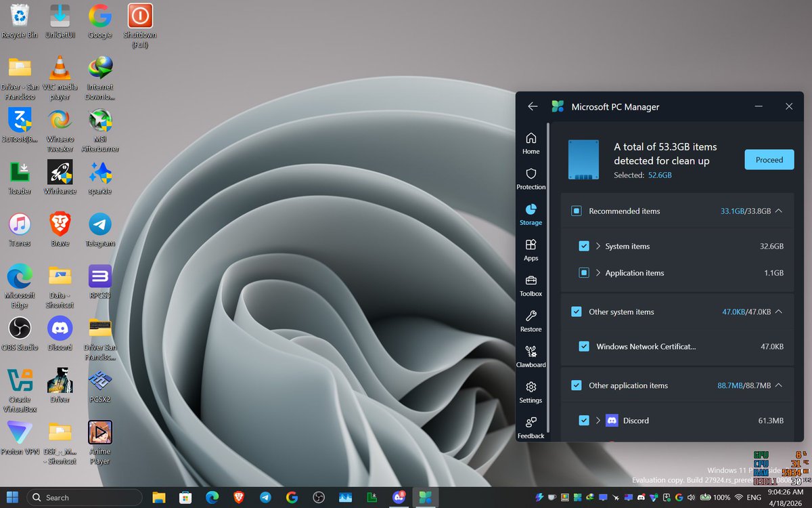Select the 3uTools desktop icon
Image resolution: width=812 pixels, height=508 pixels.
(x=20, y=125)
